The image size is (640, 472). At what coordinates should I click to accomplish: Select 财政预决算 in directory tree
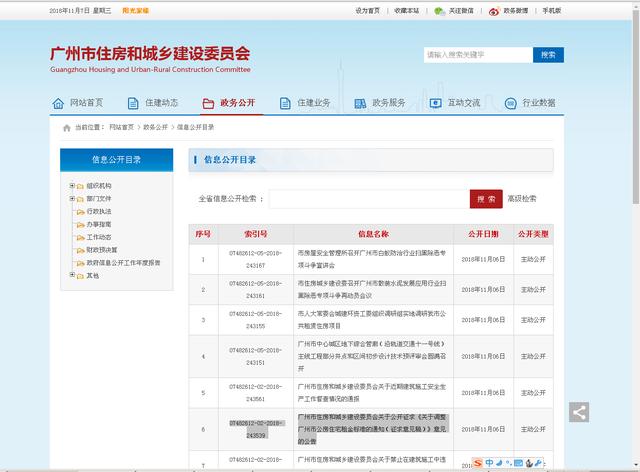tap(102, 250)
